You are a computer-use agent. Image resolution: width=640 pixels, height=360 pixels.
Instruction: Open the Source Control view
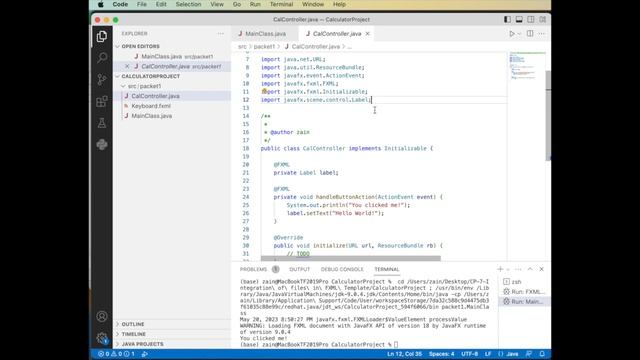pos(102,79)
